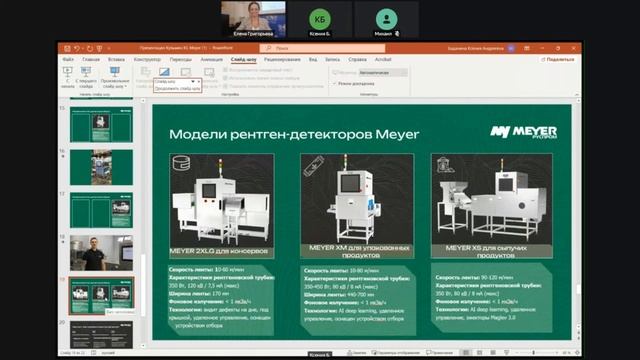This screenshot has height=360, width=640.
Task: Switch to the Справка ribbon tab
Action: (x=357, y=60)
